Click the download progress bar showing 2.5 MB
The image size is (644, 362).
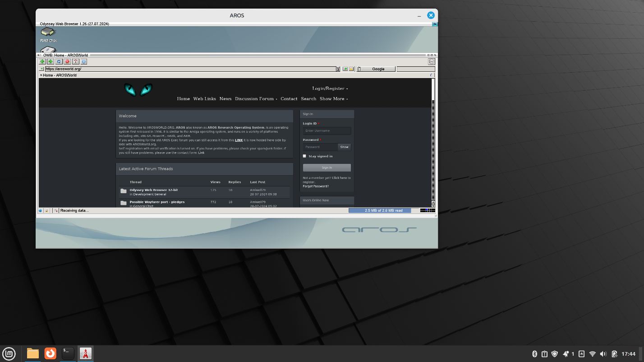[x=383, y=210]
